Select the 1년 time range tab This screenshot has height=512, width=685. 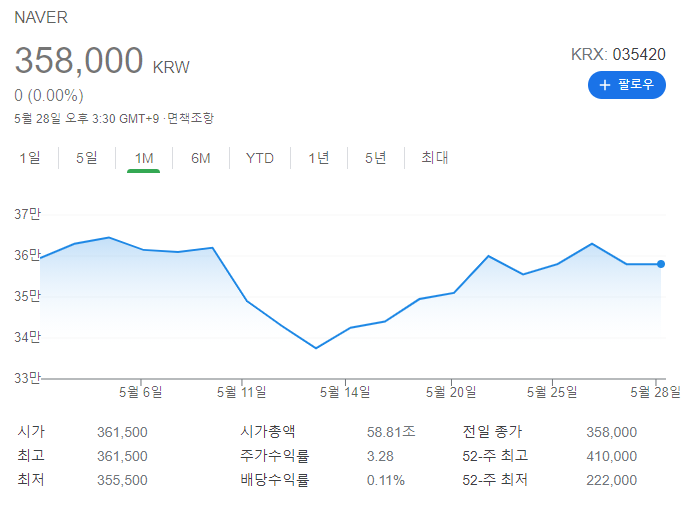click(x=318, y=158)
